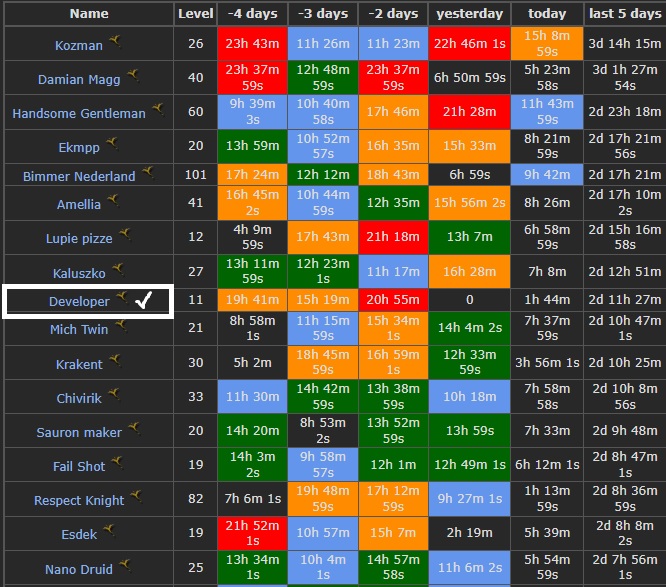The height and width of the screenshot is (587, 666).
Task: Click the icon next to Handsome Gentleman
Action: [x=158, y=109]
